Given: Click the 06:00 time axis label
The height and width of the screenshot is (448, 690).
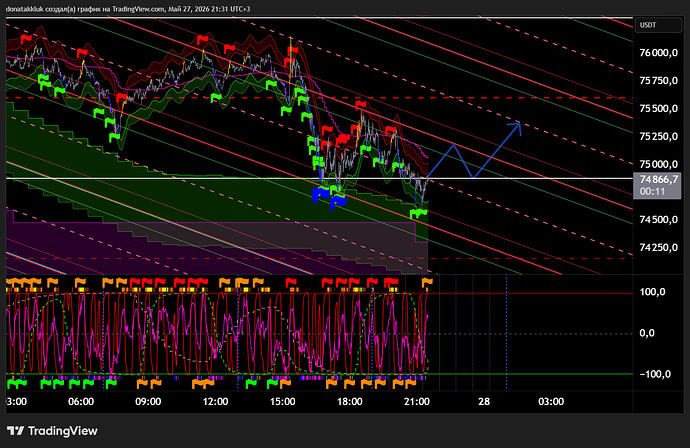Looking at the screenshot, I should pos(81,402).
